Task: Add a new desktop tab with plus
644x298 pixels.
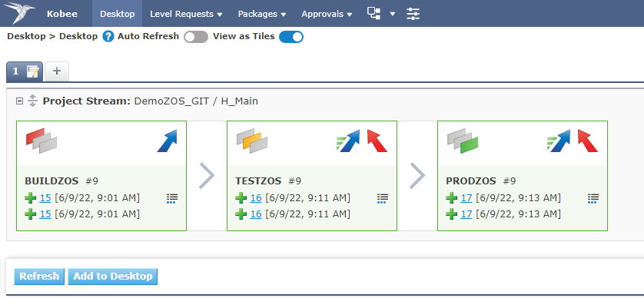Action: click(57, 71)
